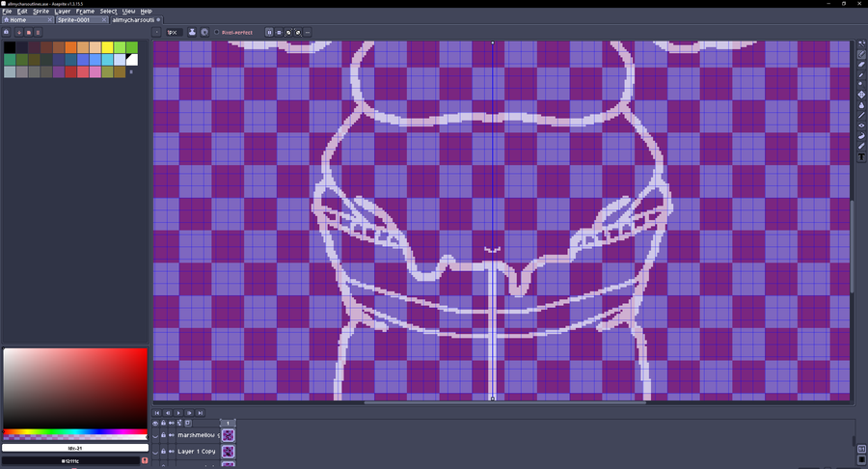Toggle visibility of Layer 1 Copy
The height and width of the screenshot is (469, 868).
(x=155, y=452)
